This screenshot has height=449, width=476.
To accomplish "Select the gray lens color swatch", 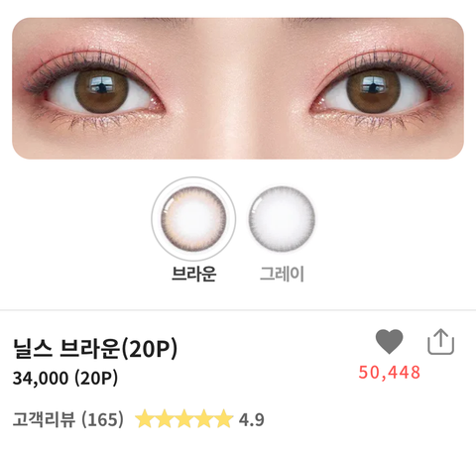I will [x=282, y=219].
